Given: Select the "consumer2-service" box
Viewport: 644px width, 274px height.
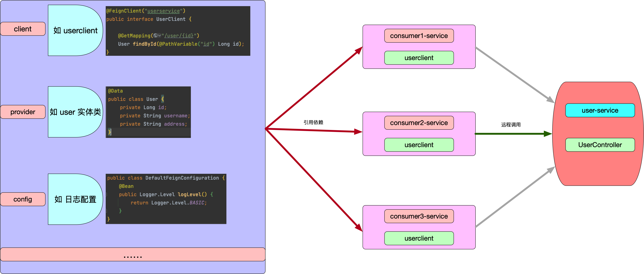Looking at the screenshot, I should [x=419, y=123].
